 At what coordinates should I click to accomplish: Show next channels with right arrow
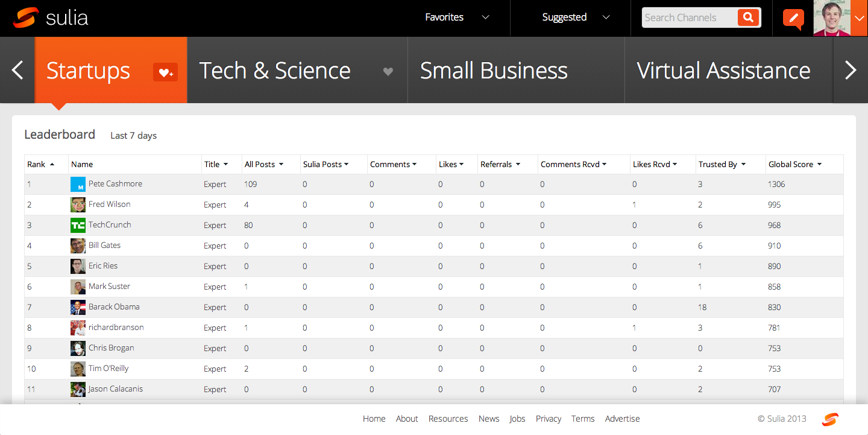click(x=851, y=70)
